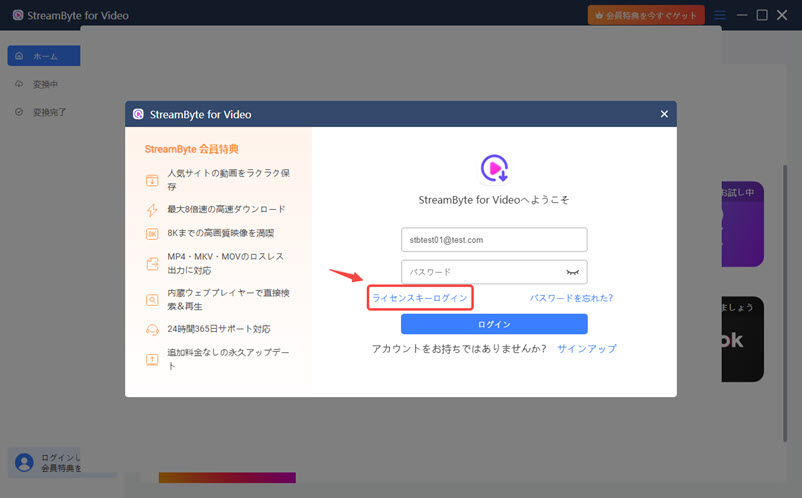Click the checkmark completed icon in sidebar
The image size is (802, 498).
(19, 111)
